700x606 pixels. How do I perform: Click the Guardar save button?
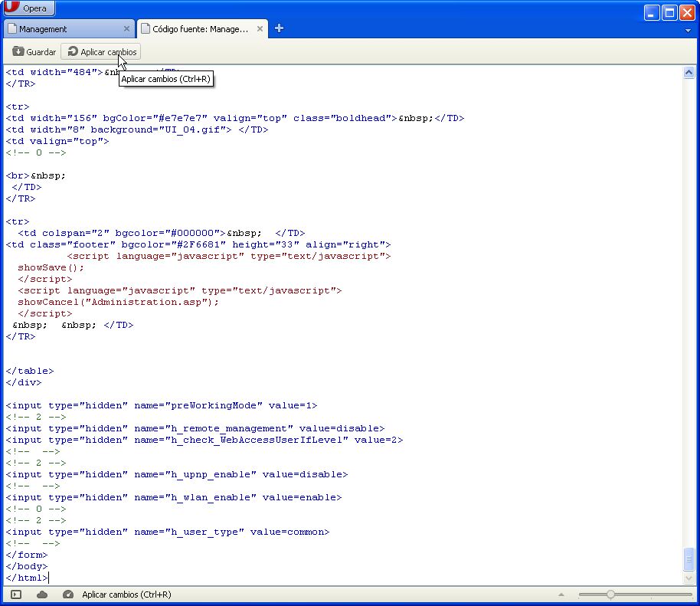[34, 52]
